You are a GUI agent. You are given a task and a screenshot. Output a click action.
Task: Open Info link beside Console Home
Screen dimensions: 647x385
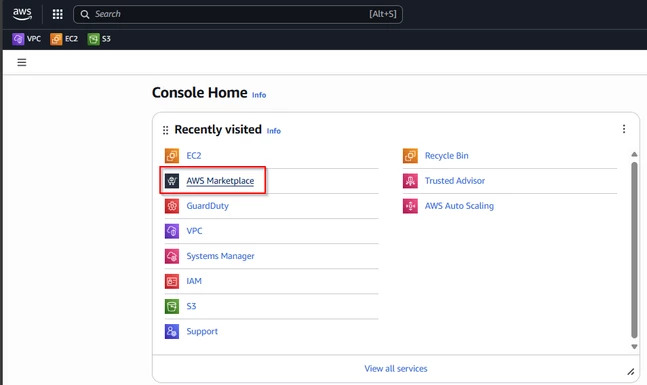click(259, 95)
